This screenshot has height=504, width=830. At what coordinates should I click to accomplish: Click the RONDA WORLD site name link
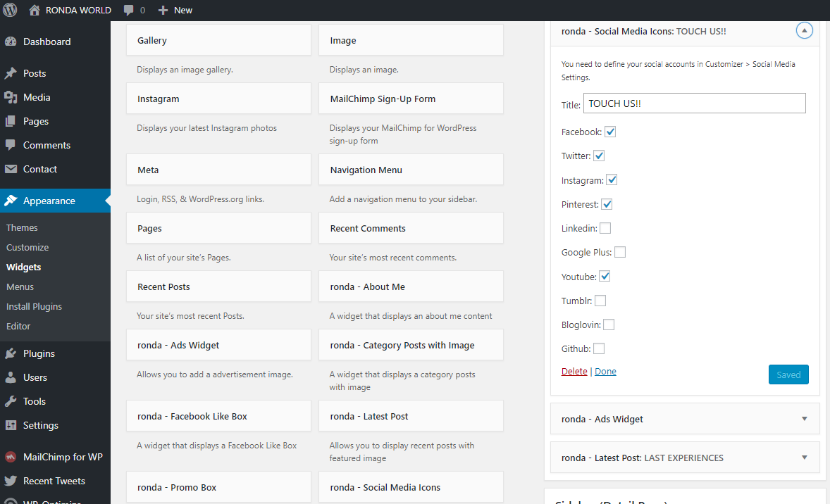78,10
